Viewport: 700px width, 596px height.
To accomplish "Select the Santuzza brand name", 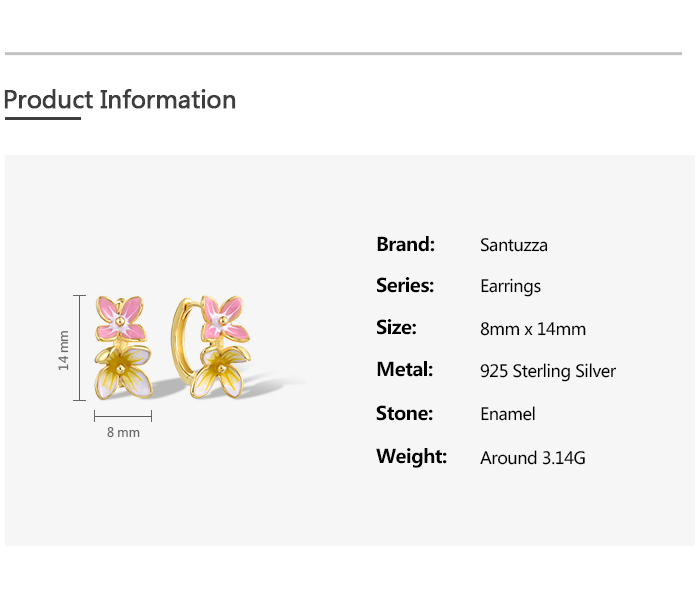I will pos(513,245).
